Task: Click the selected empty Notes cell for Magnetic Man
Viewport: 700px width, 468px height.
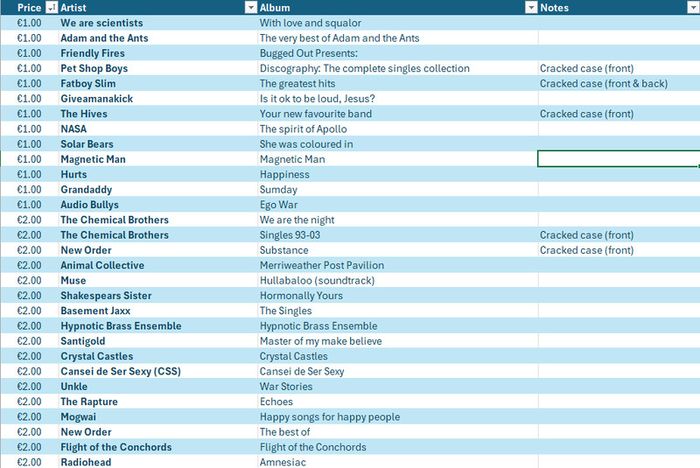Action: tap(619, 159)
